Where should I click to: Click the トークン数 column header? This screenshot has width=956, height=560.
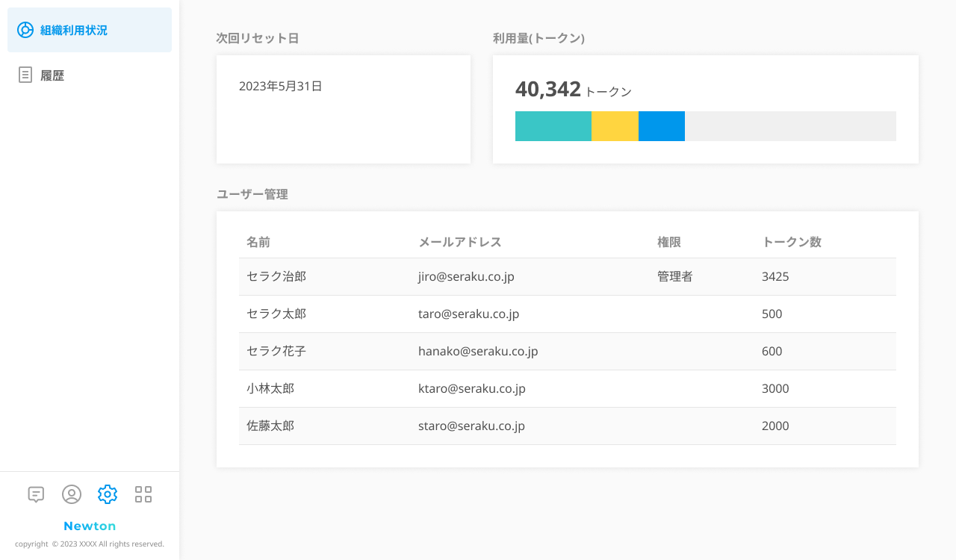792,242
